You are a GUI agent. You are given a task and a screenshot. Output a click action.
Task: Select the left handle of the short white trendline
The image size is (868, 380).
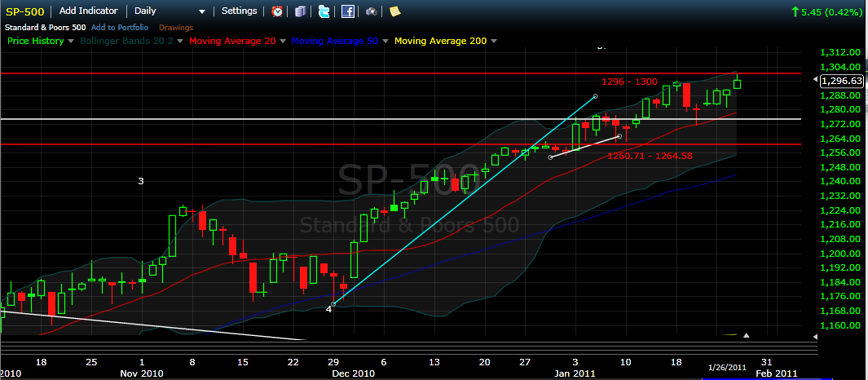(550, 157)
